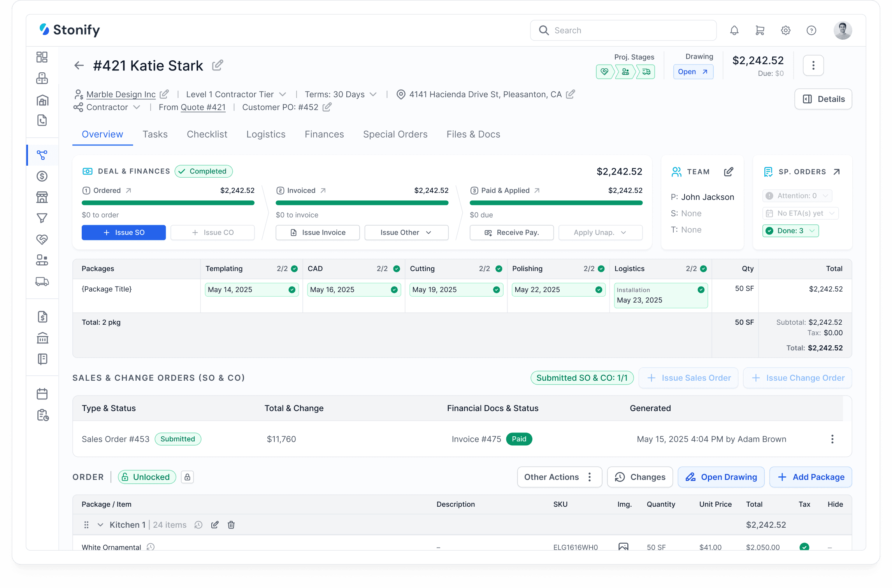Screen dimensions: 892x588
Task: Open the Quote #421 link
Action: point(203,107)
